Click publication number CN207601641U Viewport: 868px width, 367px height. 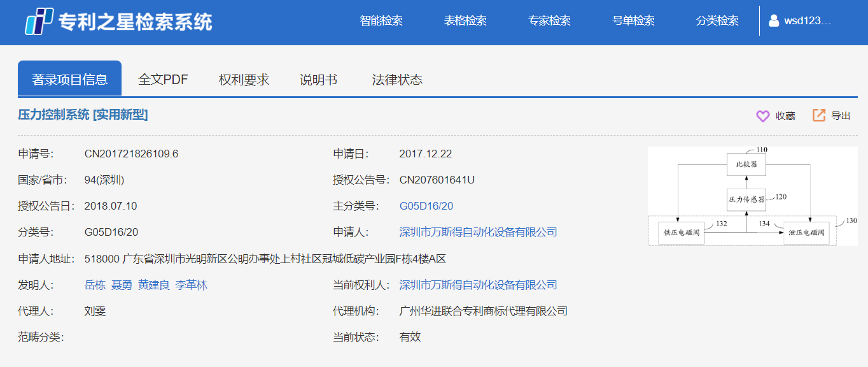pos(437,180)
